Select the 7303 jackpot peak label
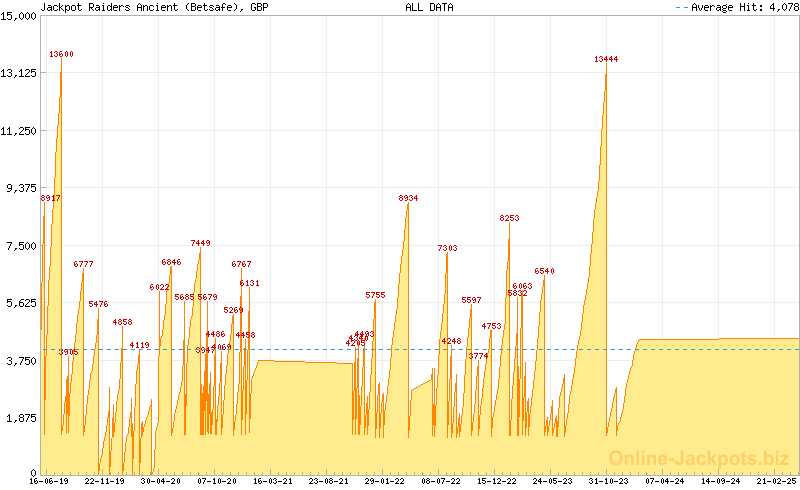This screenshot has width=800, height=490. coord(447,248)
